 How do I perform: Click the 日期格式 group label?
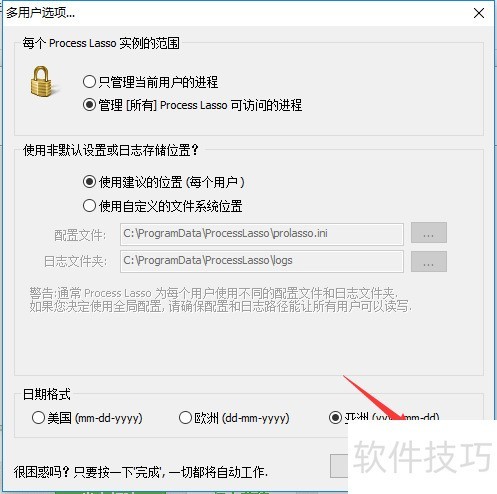pos(47,394)
